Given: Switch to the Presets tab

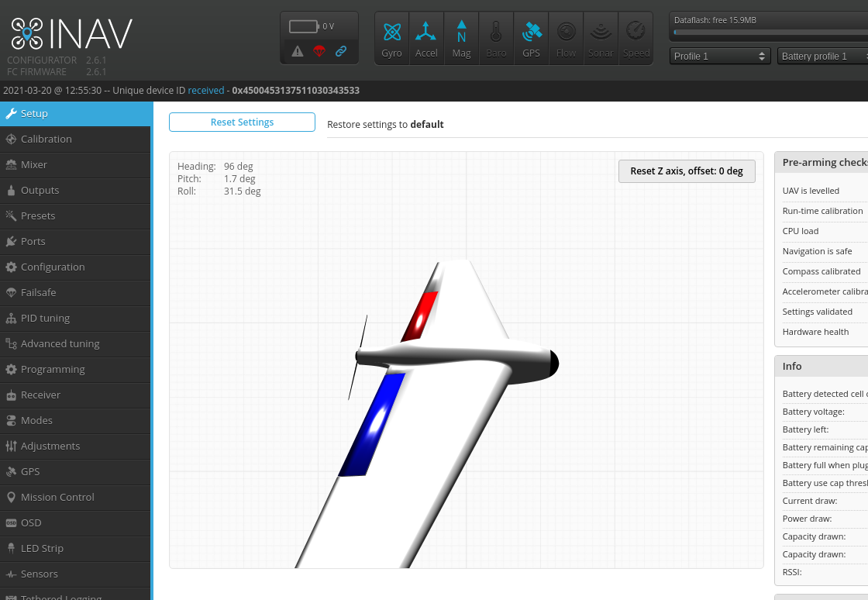Looking at the screenshot, I should (x=75, y=216).
